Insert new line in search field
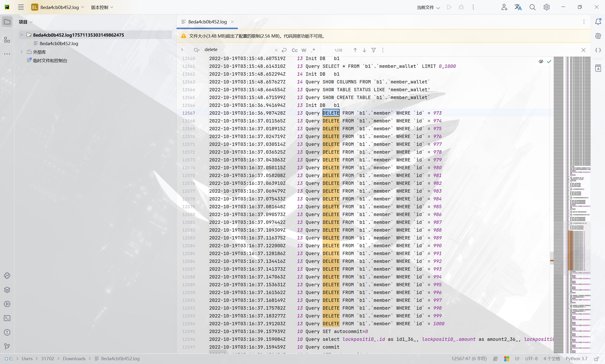This screenshot has height=364, width=605. pos(284,50)
